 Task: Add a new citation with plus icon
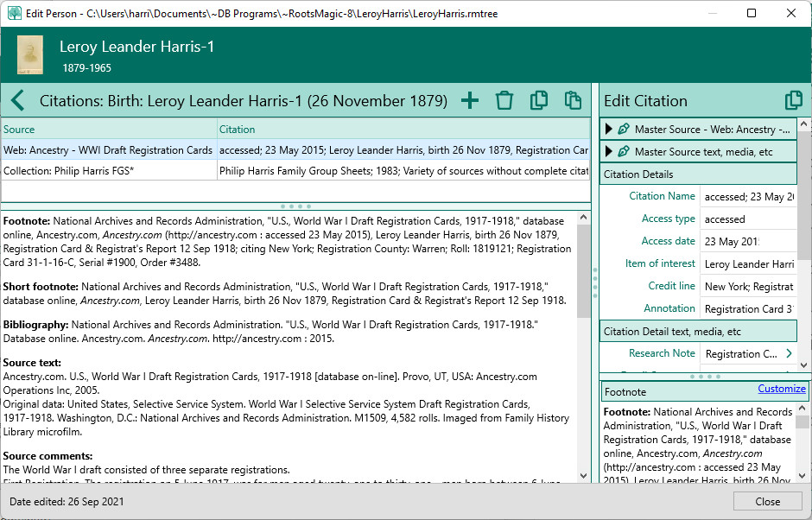[469, 101]
